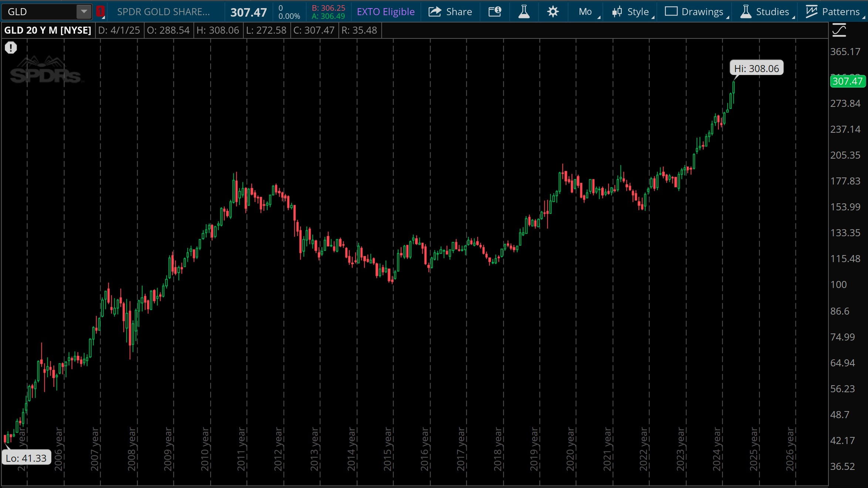Click the 205.35 price axis label
Viewport: 868px width, 488px height.
coord(845,155)
